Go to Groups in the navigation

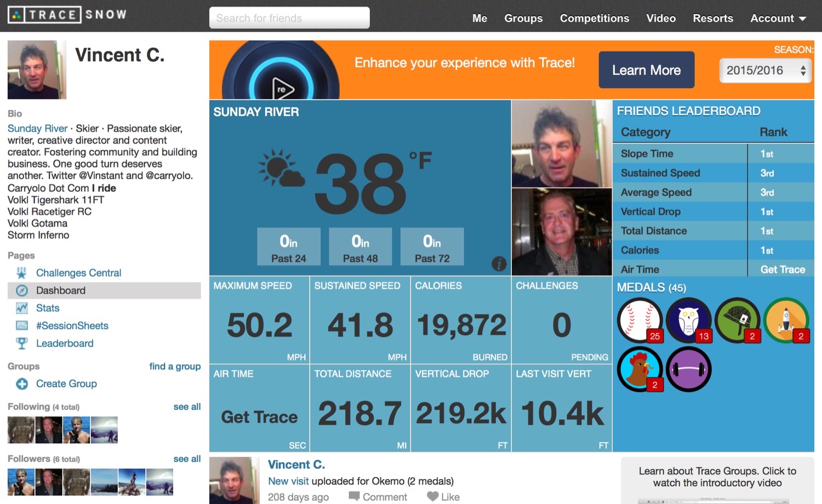[523, 18]
